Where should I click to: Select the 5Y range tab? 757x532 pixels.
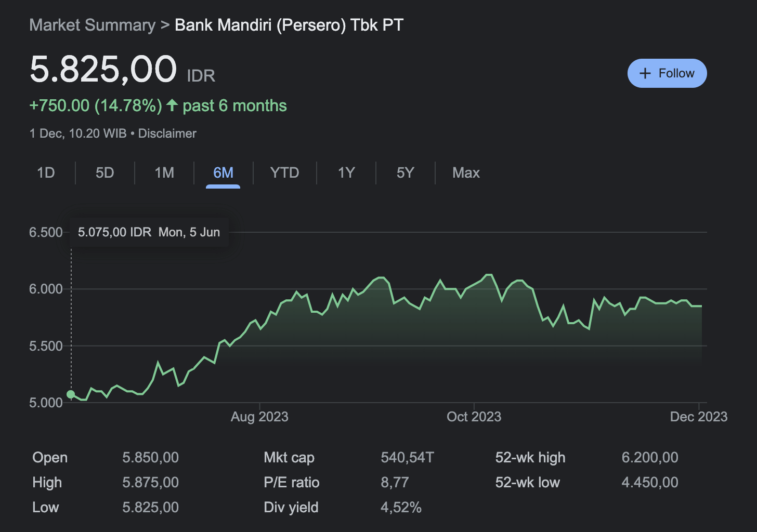(x=405, y=172)
